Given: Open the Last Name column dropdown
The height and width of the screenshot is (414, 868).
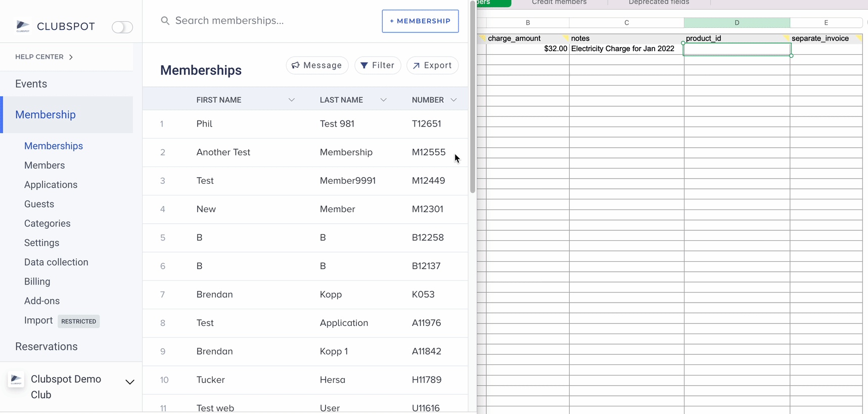Looking at the screenshot, I should [383, 100].
